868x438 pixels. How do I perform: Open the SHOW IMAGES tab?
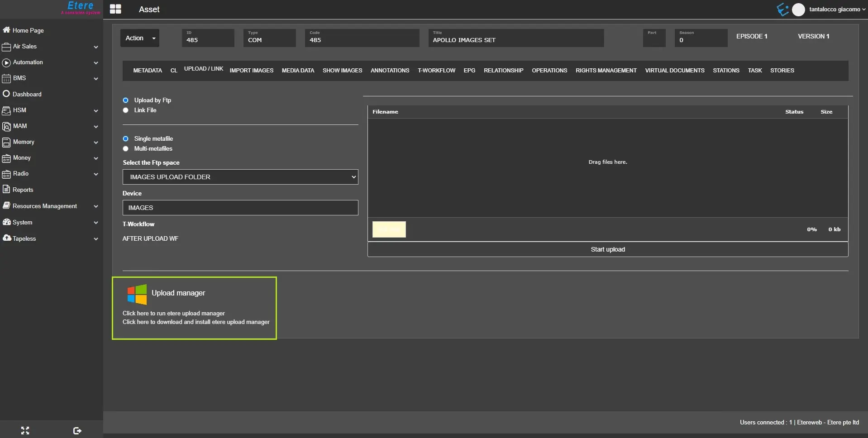pos(342,71)
